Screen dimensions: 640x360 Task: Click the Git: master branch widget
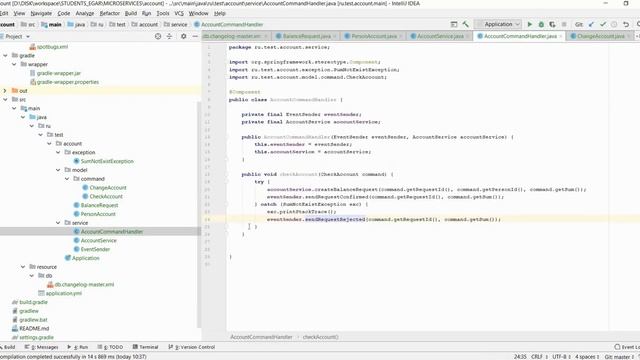(x=619, y=357)
